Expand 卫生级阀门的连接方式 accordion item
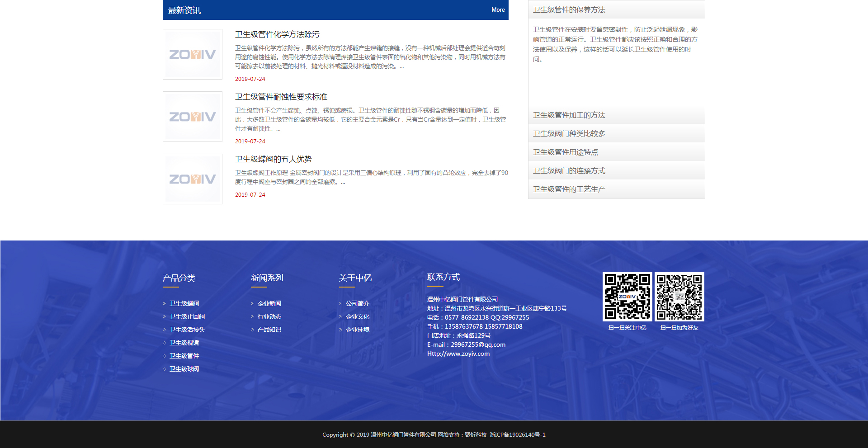Screen dimensions: 868x448 [x=569, y=171]
